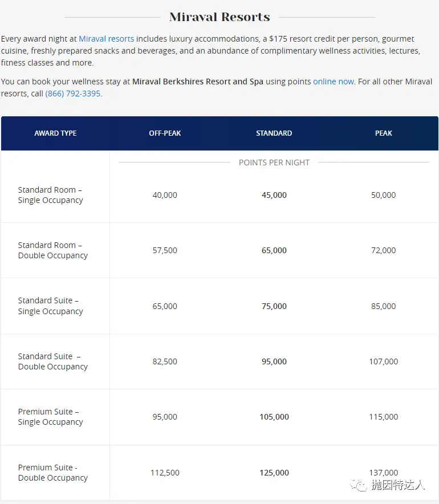Select the STANDARD column header
Image resolution: width=439 pixels, height=504 pixels.
274,133
